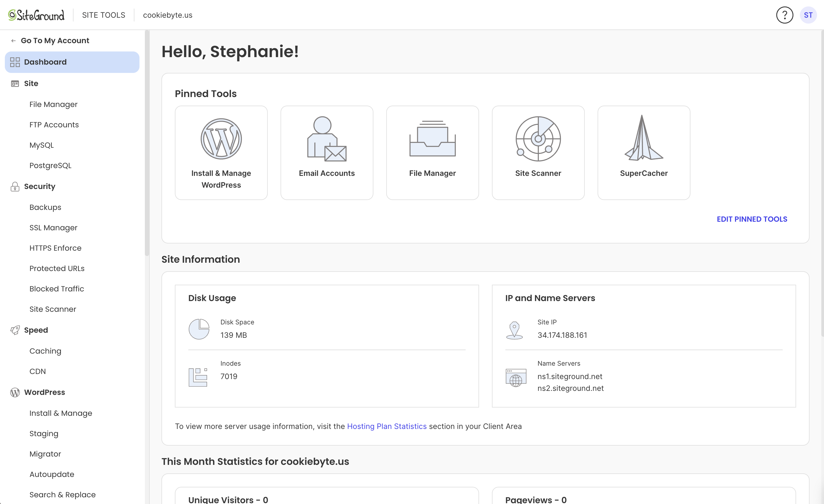Open MySQL in the sidebar

coord(42,145)
